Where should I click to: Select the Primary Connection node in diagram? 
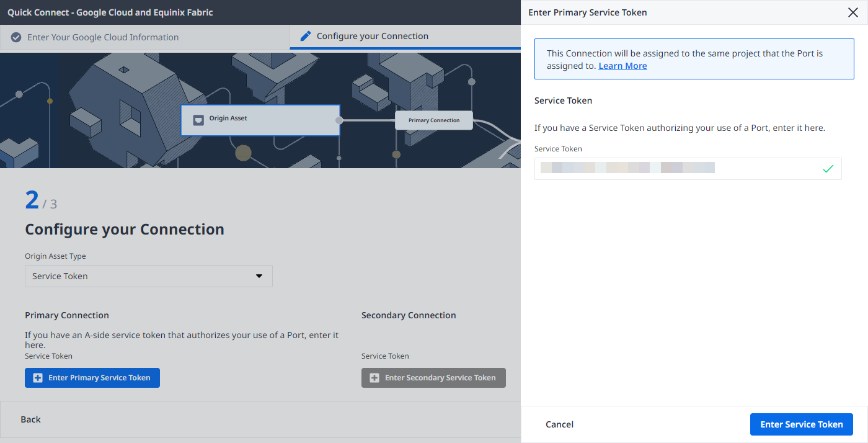pos(434,120)
